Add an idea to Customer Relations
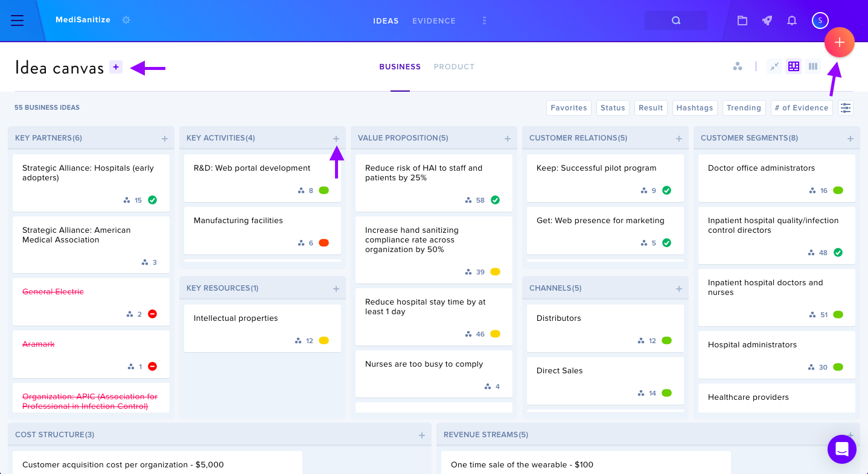 [679, 139]
